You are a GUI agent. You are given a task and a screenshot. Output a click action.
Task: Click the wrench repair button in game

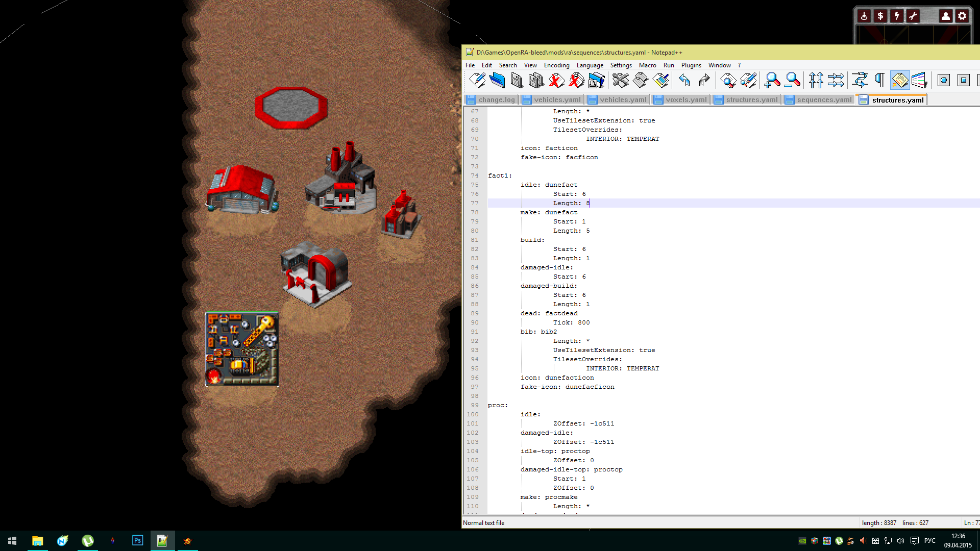[x=913, y=16]
